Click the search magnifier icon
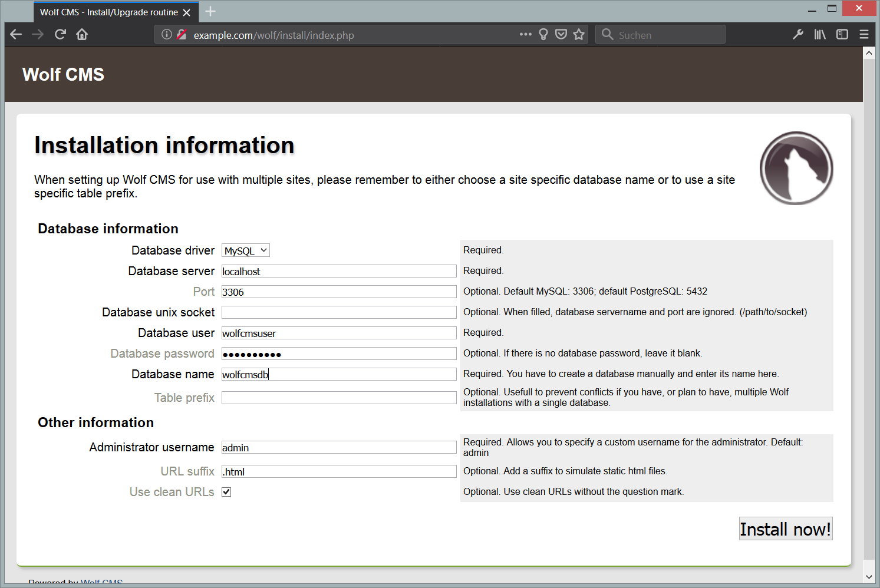Image resolution: width=880 pixels, height=588 pixels. [608, 34]
